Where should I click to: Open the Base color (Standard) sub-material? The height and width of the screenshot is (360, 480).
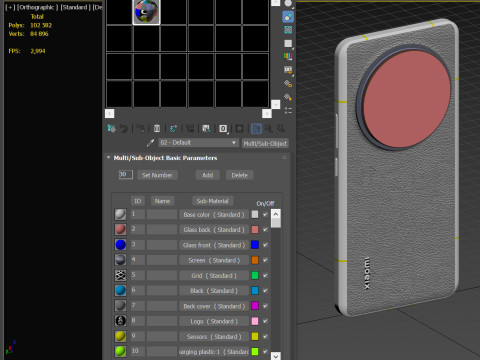click(214, 214)
